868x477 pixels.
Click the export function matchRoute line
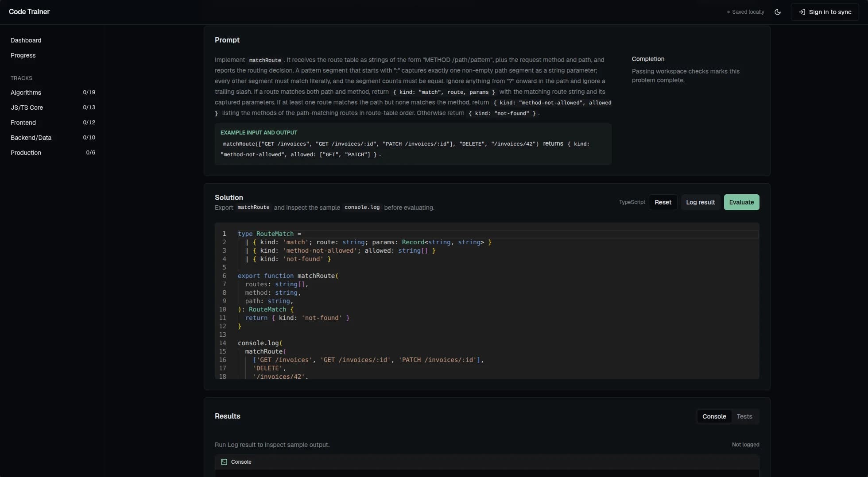(288, 276)
